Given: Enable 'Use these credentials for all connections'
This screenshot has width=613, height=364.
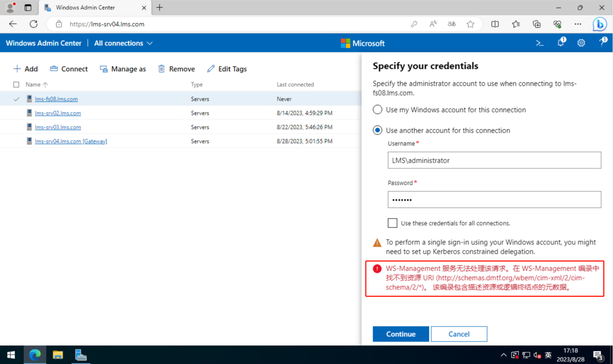Looking at the screenshot, I should [392, 223].
